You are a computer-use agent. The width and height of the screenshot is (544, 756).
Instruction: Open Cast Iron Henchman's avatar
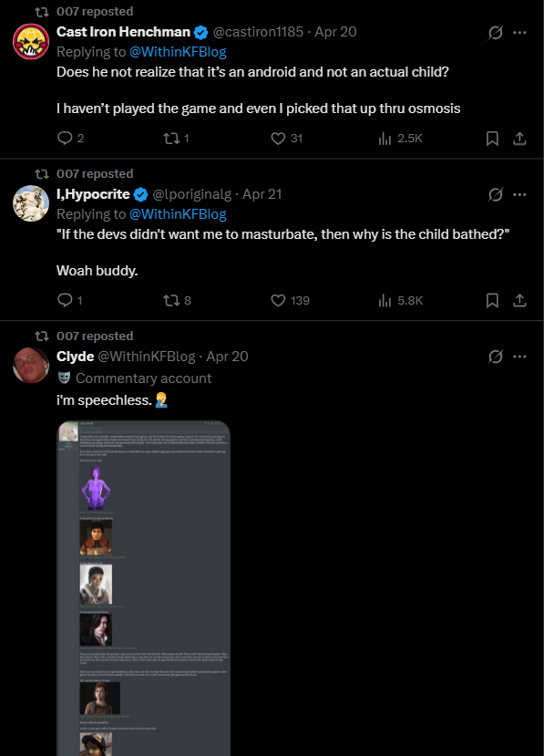pyautogui.click(x=31, y=41)
